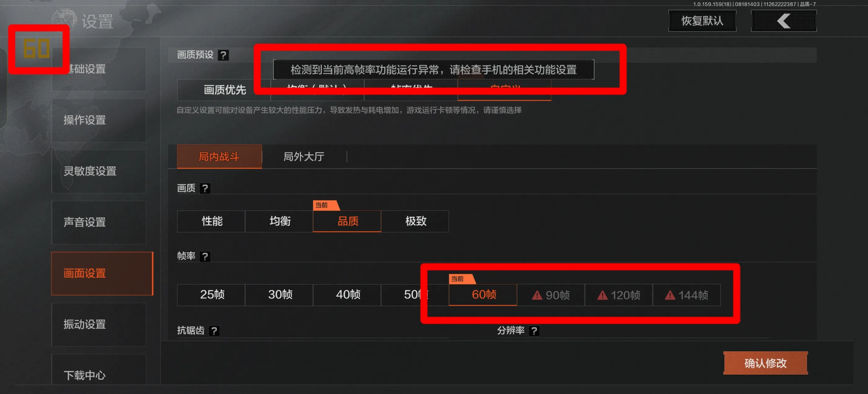Choose 极致 graphics quality
Screen dimensions: 868x394
pos(415,221)
